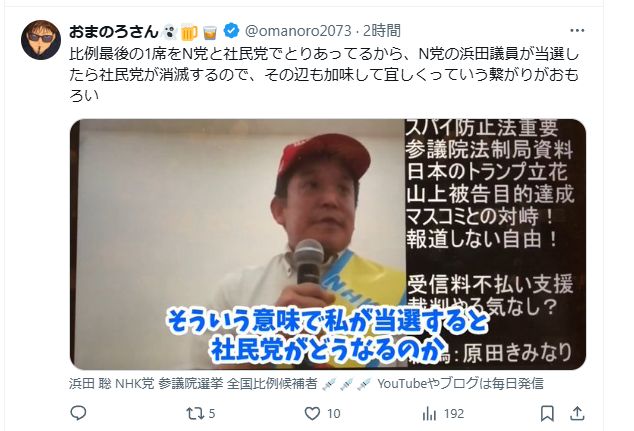This screenshot has width=634, height=431.
Task: Play the embedded video thumbnail
Action: coord(328,244)
